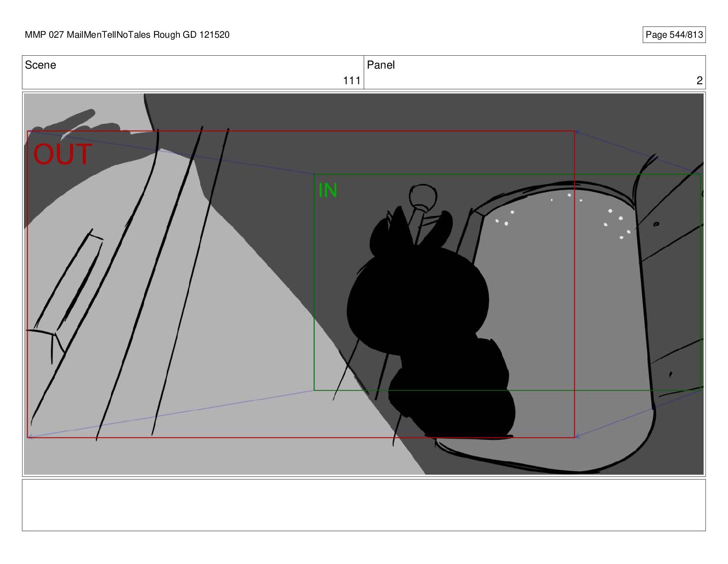728x564 pixels.
Task: Click the empty notes box below the panel
Action: click(364, 505)
